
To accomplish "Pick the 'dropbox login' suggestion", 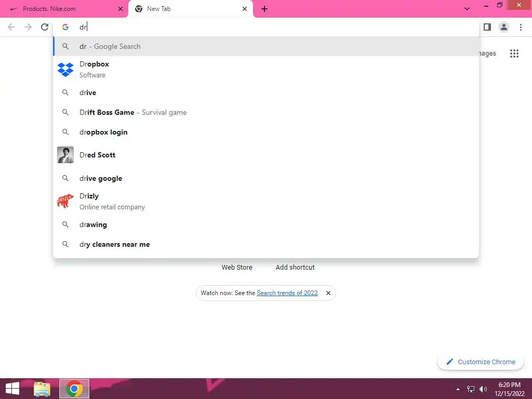I will click(x=266, y=132).
